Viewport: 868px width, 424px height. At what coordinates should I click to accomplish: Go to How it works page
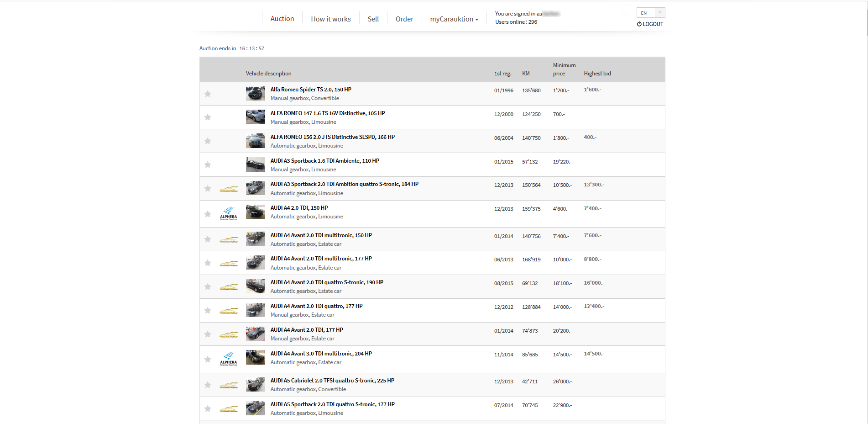331,19
